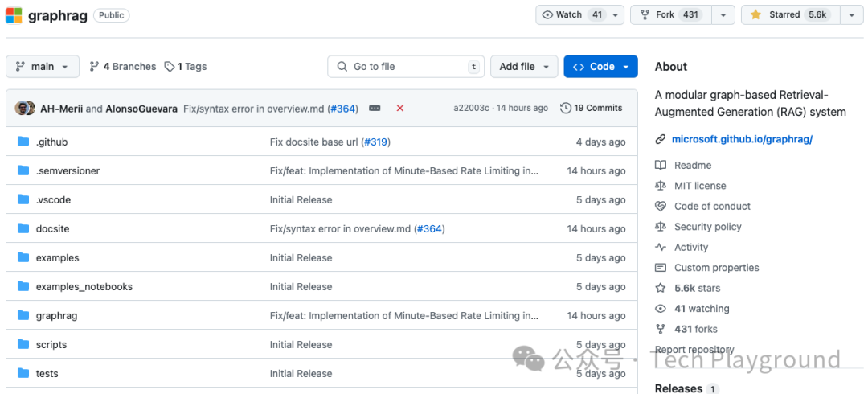The width and height of the screenshot is (868, 394).
Task: Click the .semversioner folder icon
Action: tap(23, 170)
